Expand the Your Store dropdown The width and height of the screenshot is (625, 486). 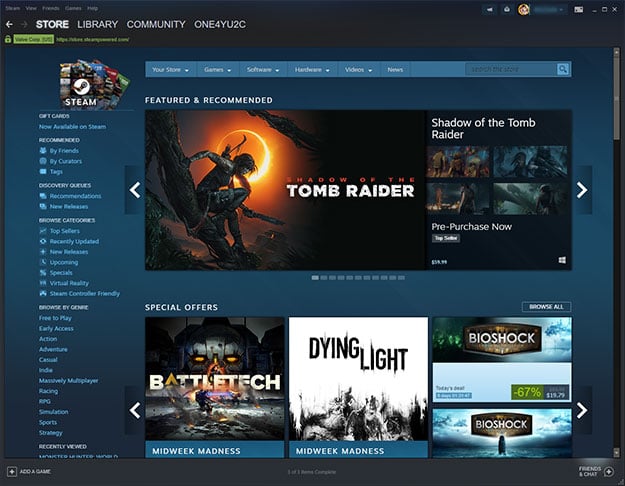[x=170, y=69]
